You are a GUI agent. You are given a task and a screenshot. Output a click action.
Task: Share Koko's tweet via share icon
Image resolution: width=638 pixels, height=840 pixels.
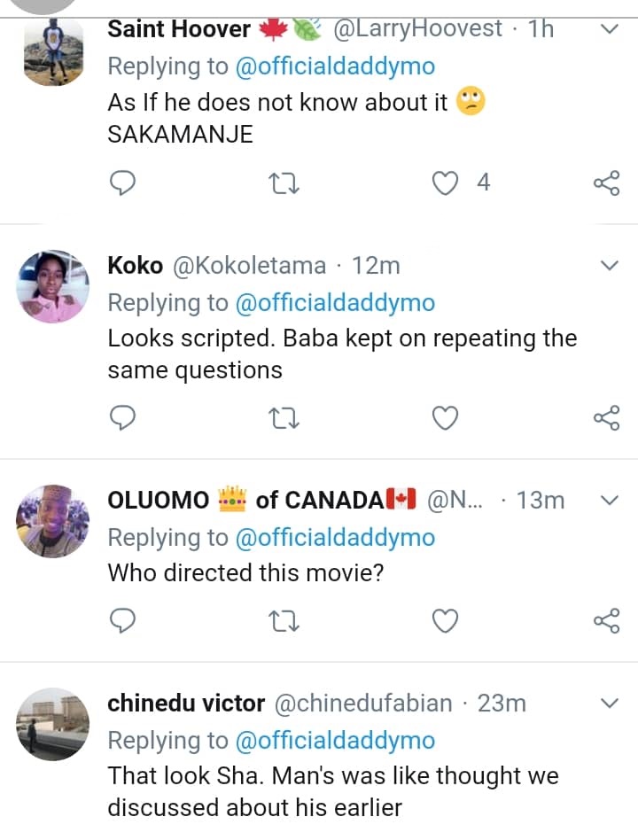(x=606, y=417)
